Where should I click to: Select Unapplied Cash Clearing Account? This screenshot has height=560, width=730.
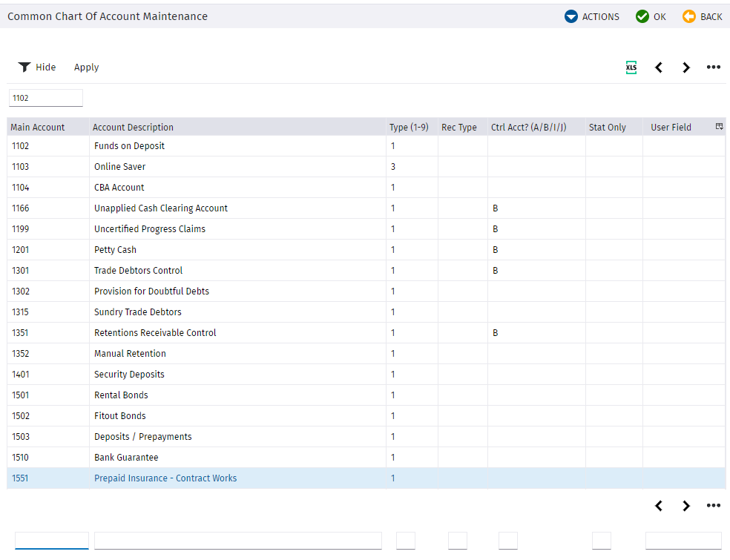366,208
